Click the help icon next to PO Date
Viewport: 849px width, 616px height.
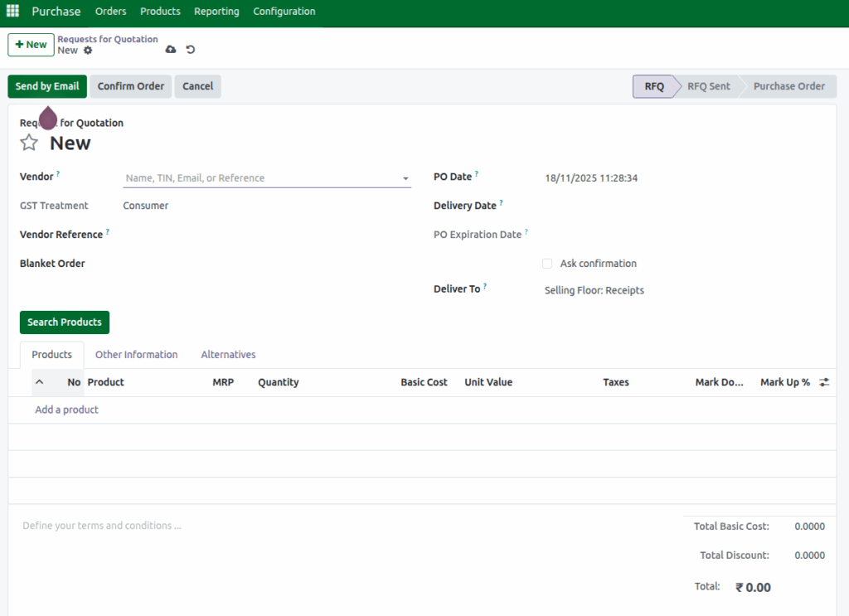pyautogui.click(x=476, y=172)
